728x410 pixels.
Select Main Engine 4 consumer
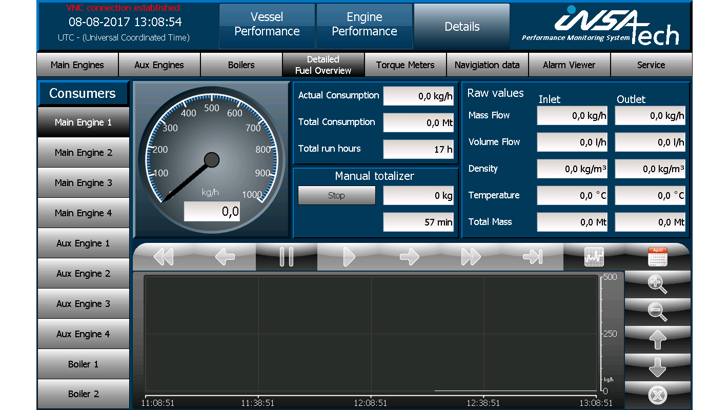83,213
